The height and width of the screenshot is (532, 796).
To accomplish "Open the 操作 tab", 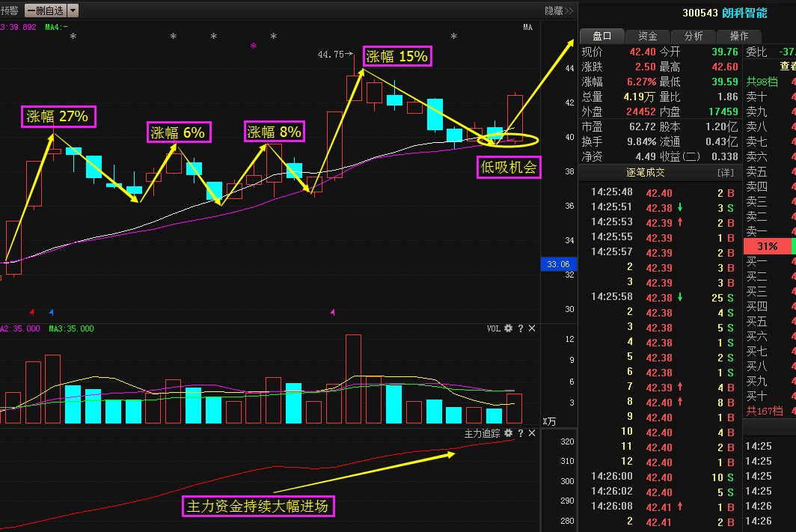I will coord(738,36).
